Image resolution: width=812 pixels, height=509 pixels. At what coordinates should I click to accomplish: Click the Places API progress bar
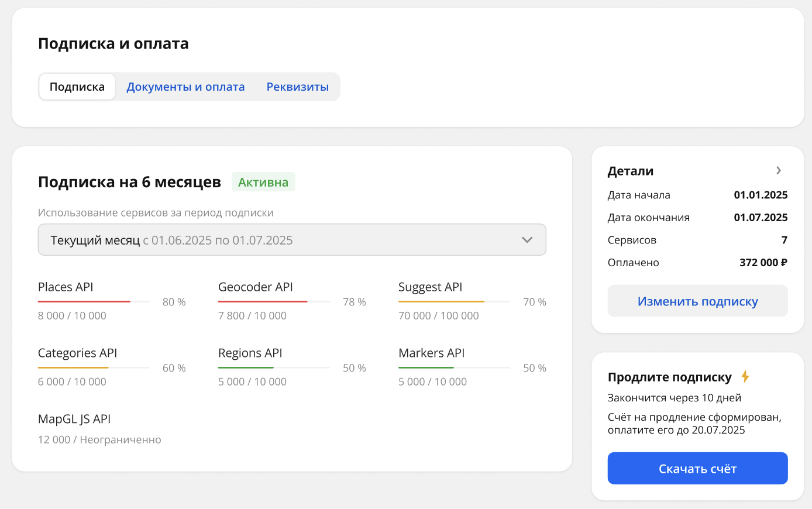pyautogui.click(x=93, y=301)
